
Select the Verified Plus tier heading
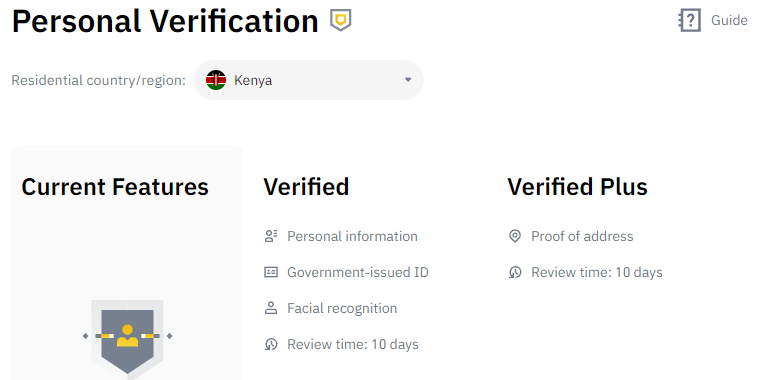tap(578, 187)
